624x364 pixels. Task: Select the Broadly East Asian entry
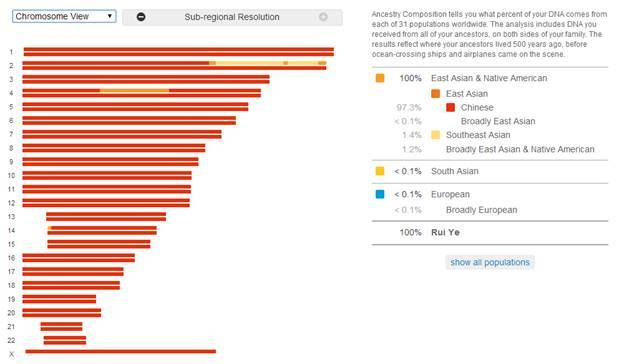point(498,121)
